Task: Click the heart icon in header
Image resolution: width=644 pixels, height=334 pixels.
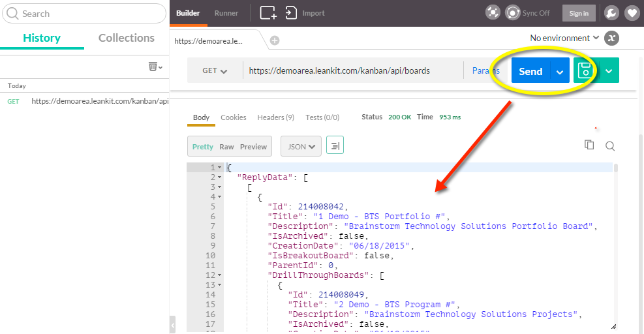Action: [x=632, y=13]
